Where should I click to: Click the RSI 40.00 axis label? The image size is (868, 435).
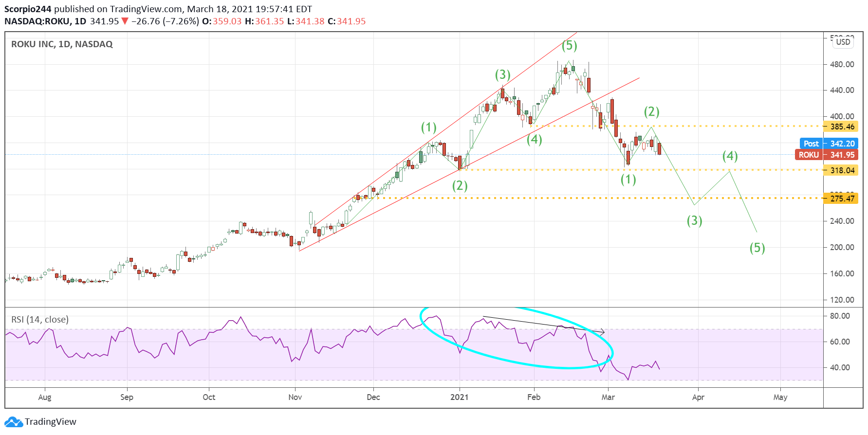[840, 367]
